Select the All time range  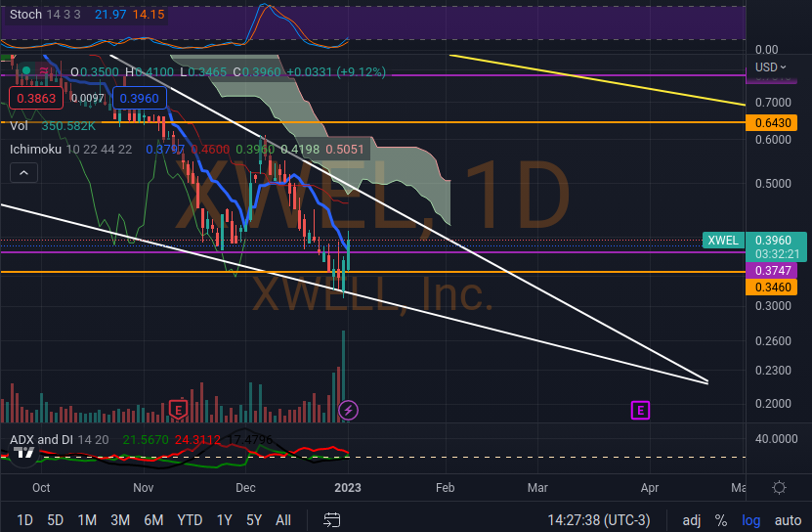(x=283, y=519)
